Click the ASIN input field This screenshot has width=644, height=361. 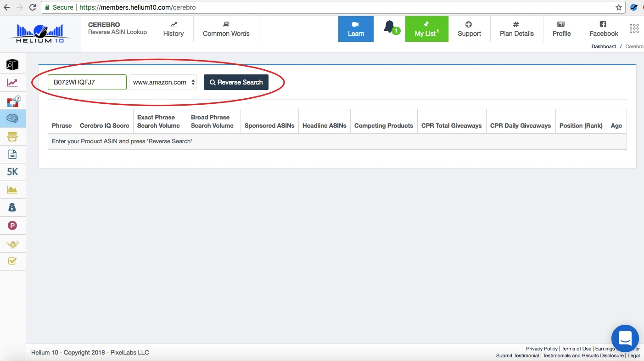click(87, 83)
